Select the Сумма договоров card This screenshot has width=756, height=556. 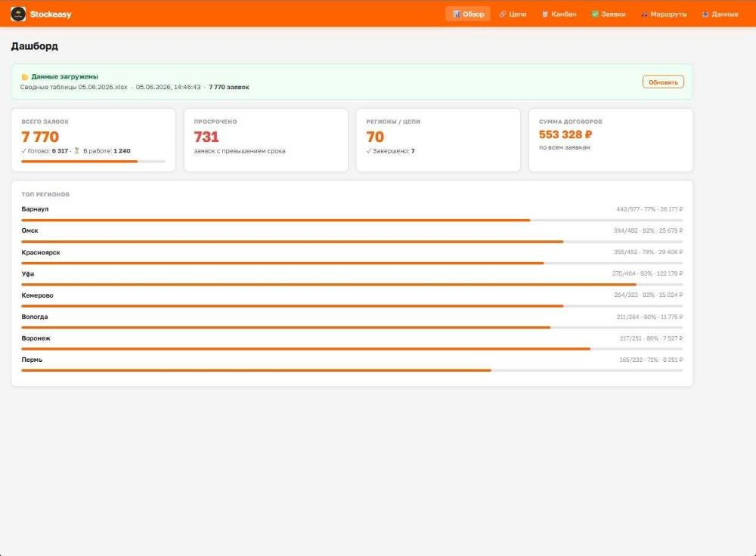pos(610,140)
